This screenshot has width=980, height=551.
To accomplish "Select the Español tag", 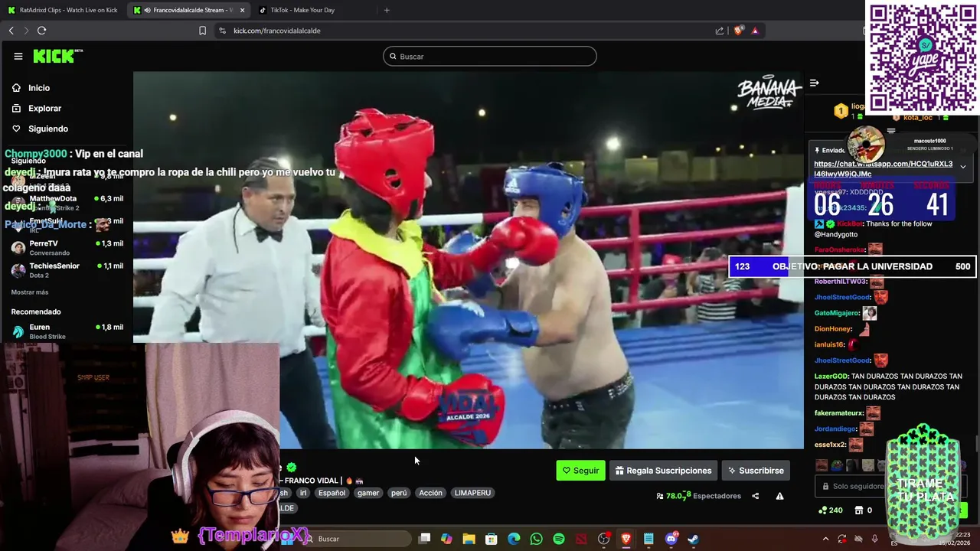I will (x=332, y=493).
